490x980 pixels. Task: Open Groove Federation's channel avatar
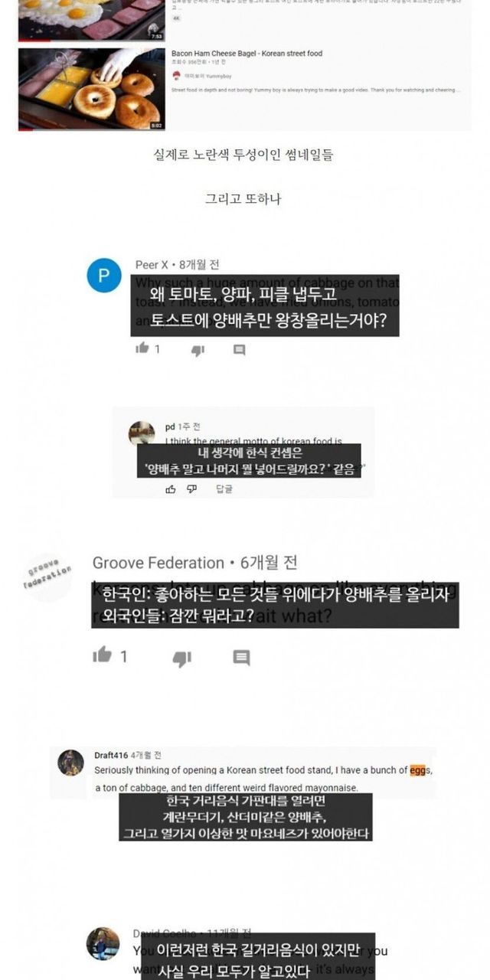[50, 577]
